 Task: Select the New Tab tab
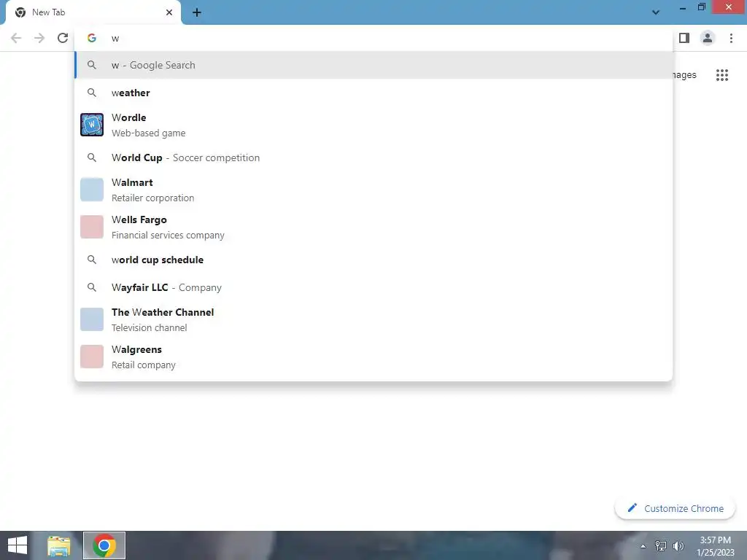point(93,12)
